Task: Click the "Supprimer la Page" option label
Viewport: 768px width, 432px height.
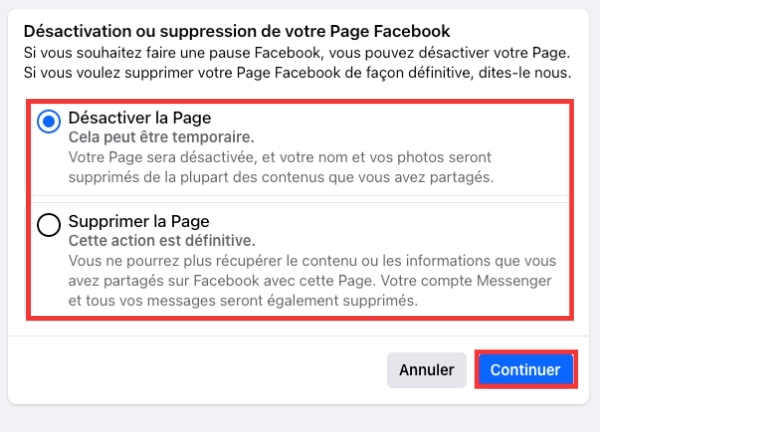Action: coord(138,222)
